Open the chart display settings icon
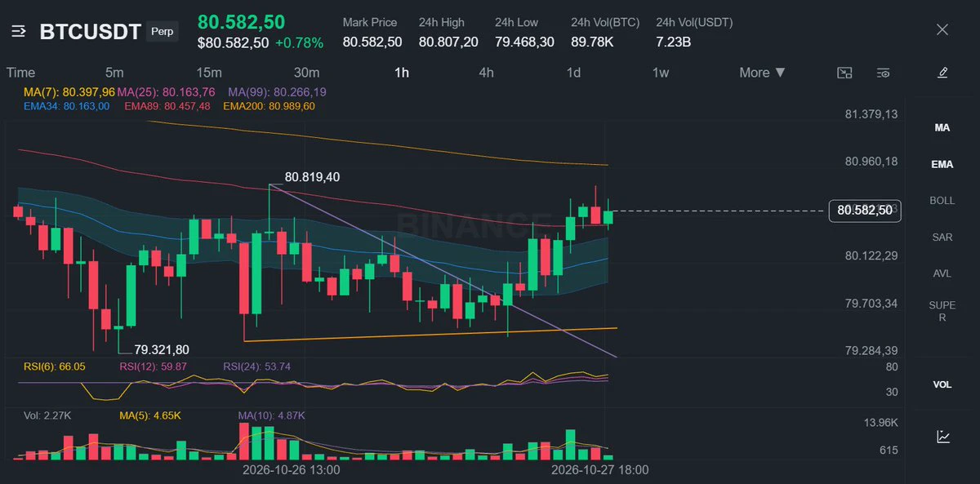Image resolution: width=980 pixels, height=484 pixels. (883, 73)
